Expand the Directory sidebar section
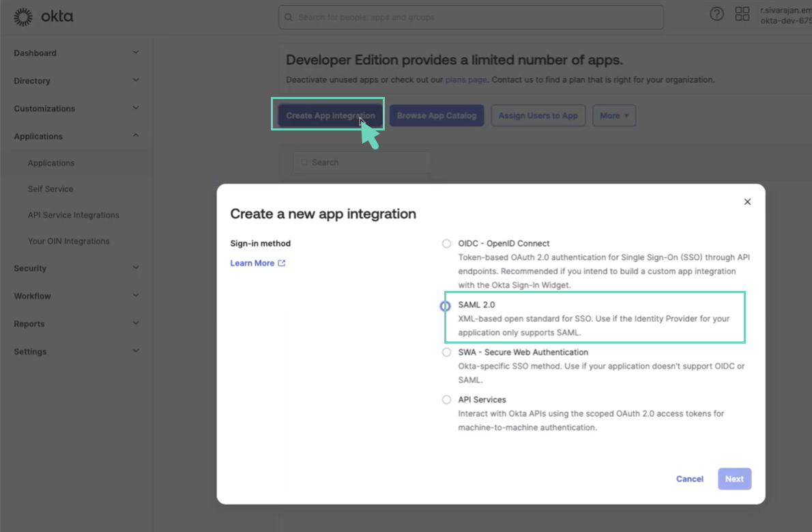The image size is (812, 532). (x=135, y=81)
